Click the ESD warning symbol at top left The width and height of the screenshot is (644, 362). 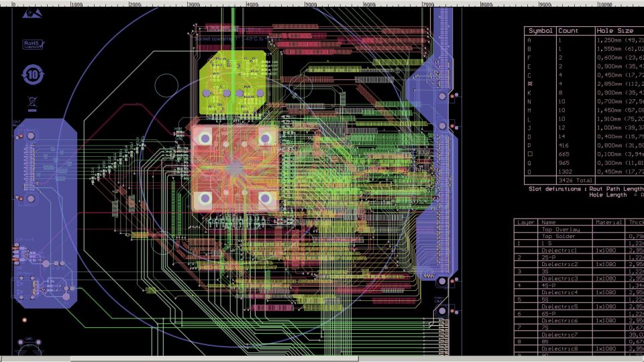pos(32,13)
